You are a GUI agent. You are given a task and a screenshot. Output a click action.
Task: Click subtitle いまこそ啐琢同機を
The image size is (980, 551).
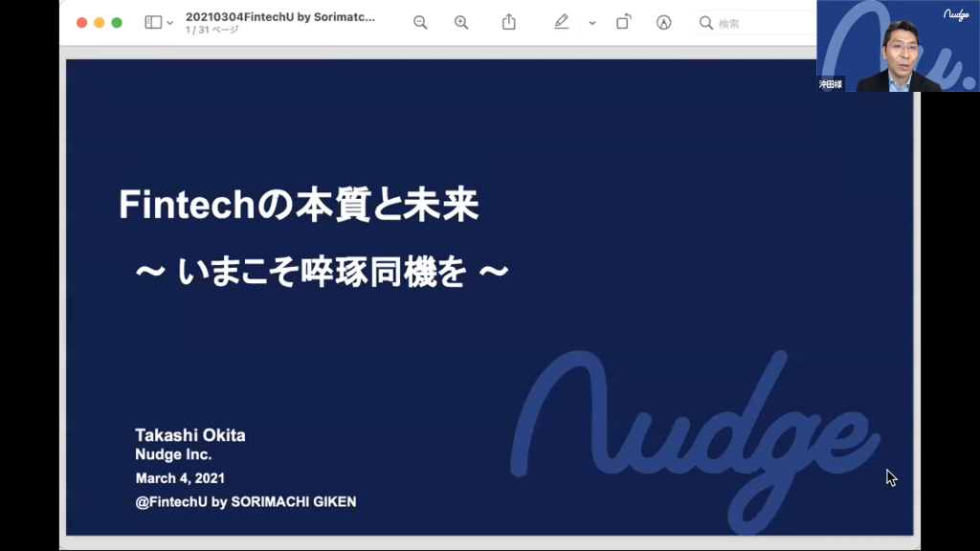point(323,273)
